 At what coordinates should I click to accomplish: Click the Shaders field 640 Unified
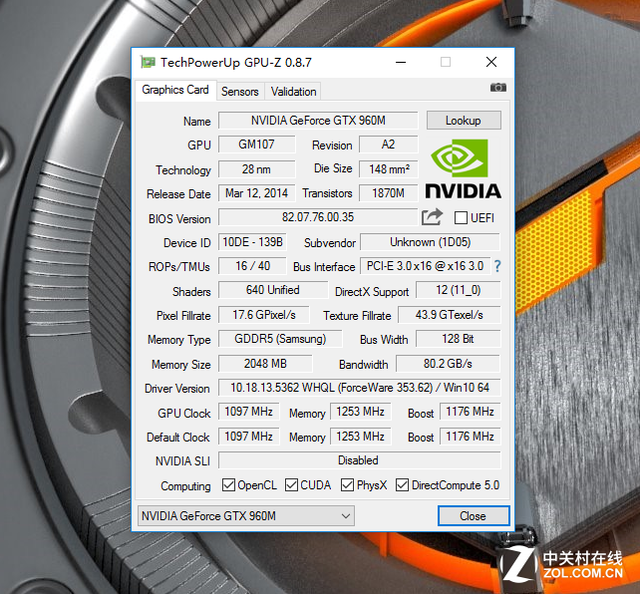(x=273, y=290)
